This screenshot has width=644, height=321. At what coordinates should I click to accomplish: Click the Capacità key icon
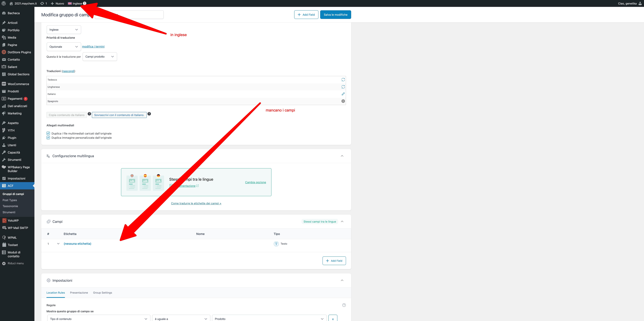pos(4,153)
